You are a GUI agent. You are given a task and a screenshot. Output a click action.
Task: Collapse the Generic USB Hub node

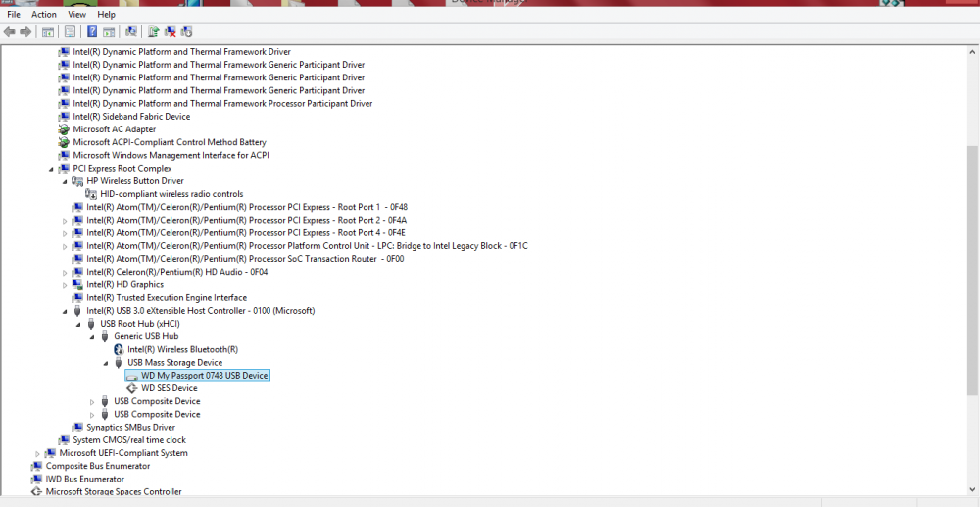92,337
